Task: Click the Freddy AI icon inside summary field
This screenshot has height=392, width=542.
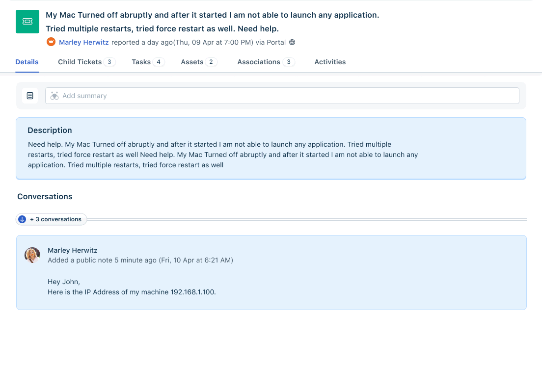Action: point(54,95)
